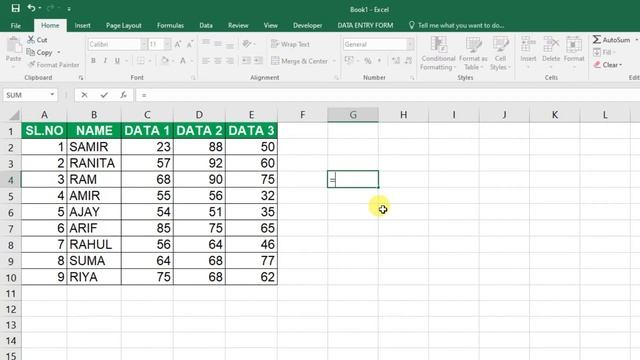The width and height of the screenshot is (640, 360).
Task: Toggle Wrap Text
Action: point(290,44)
